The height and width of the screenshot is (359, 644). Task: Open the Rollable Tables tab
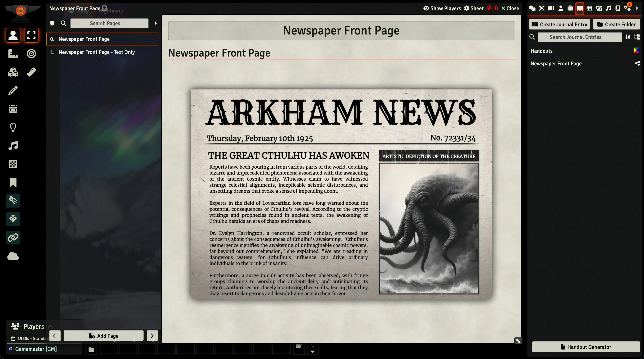589,8
